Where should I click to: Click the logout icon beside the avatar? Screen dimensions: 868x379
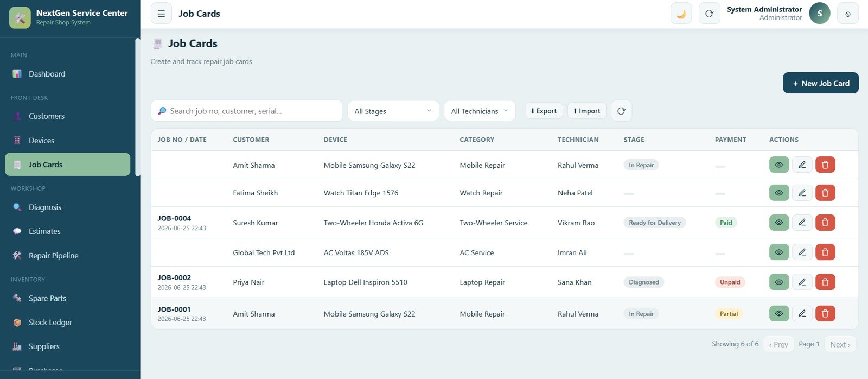click(x=848, y=14)
